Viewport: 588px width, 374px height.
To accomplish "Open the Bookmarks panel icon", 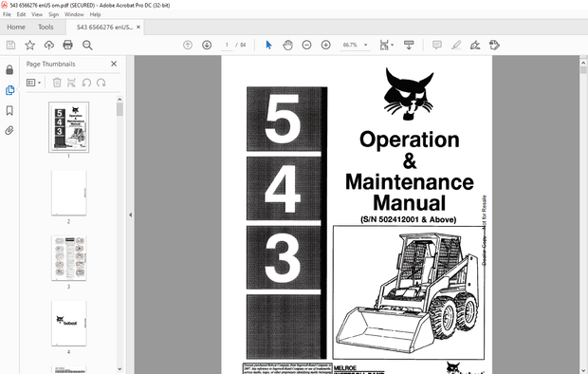I will tap(9, 110).
